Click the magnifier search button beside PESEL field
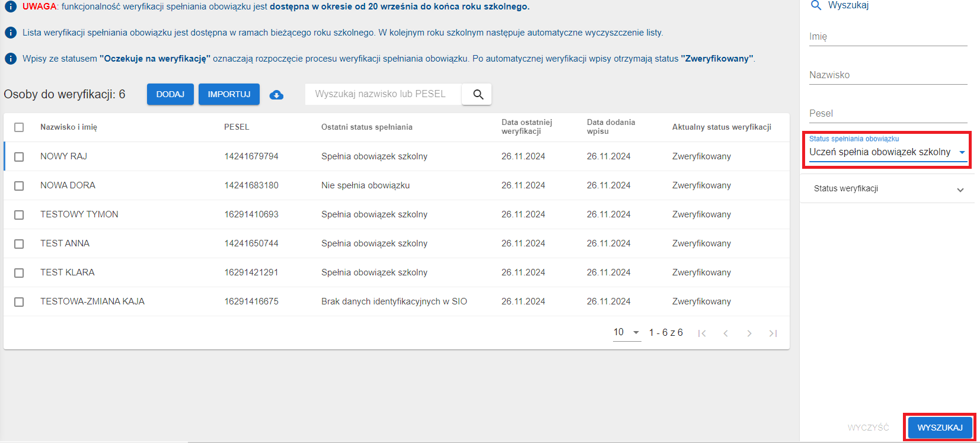This screenshot has height=443, width=980. tap(477, 94)
